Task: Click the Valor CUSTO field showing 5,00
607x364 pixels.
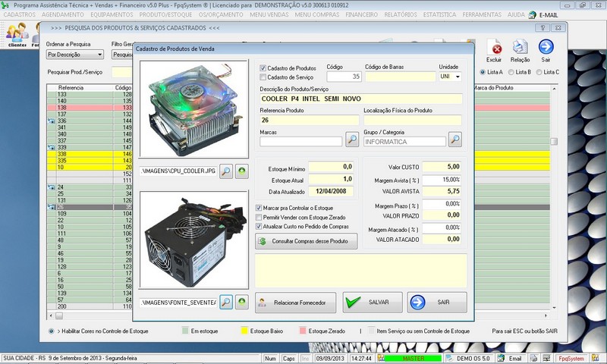Action: (442, 167)
